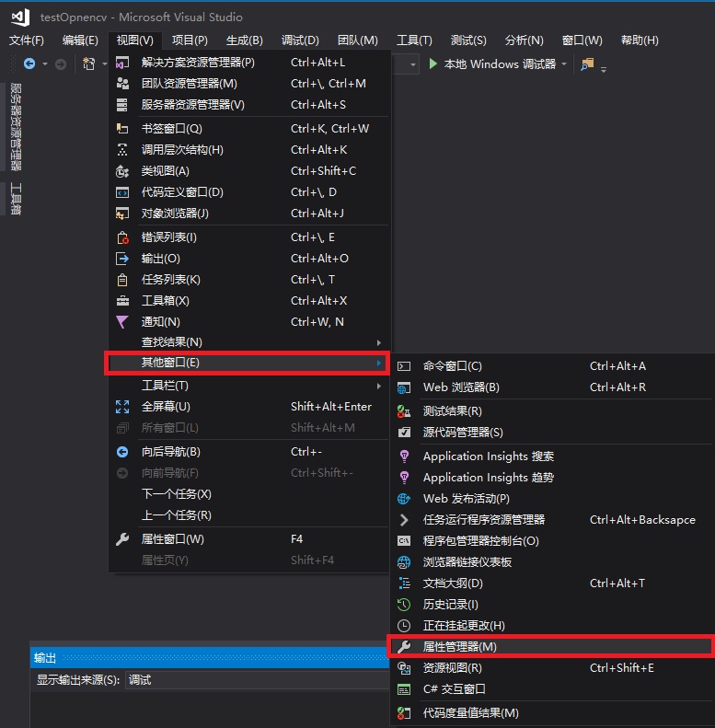Click Application Insights 搜索 lightbulb icon
Image resolution: width=715 pixels, height=728 pixels.
[x=404, y=456]
